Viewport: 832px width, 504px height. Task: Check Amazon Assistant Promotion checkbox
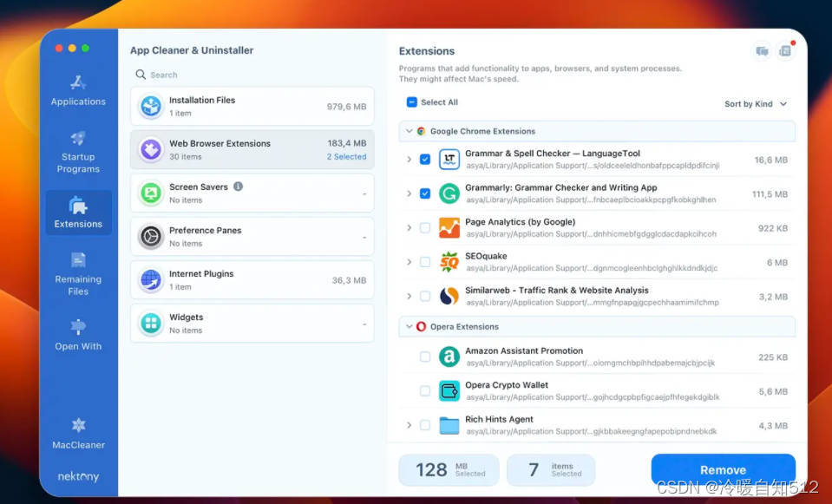(x=425, y=357)
